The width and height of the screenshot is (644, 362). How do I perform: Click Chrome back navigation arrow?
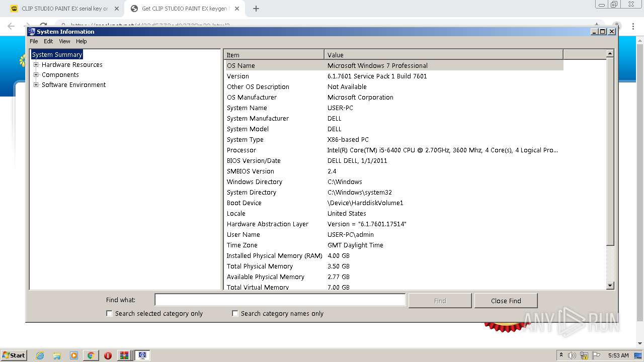pyautogui.click(x=11, y=25)
